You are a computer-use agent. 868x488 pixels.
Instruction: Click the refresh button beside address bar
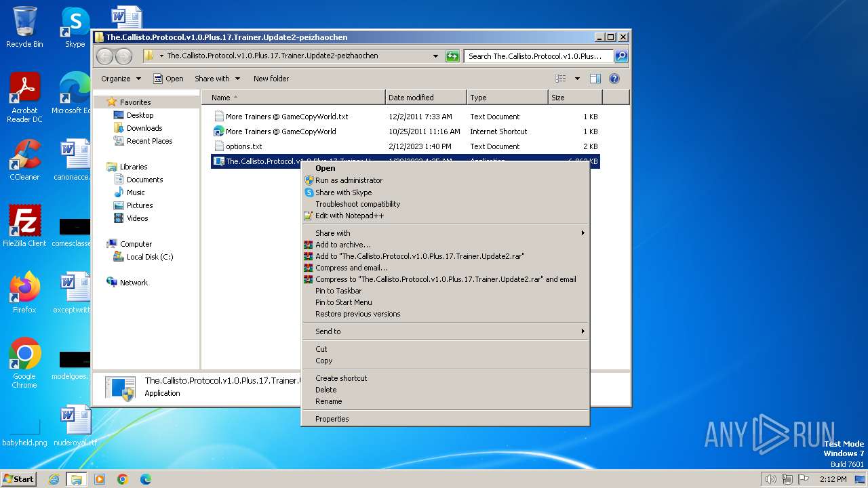(x=452, y=56)
